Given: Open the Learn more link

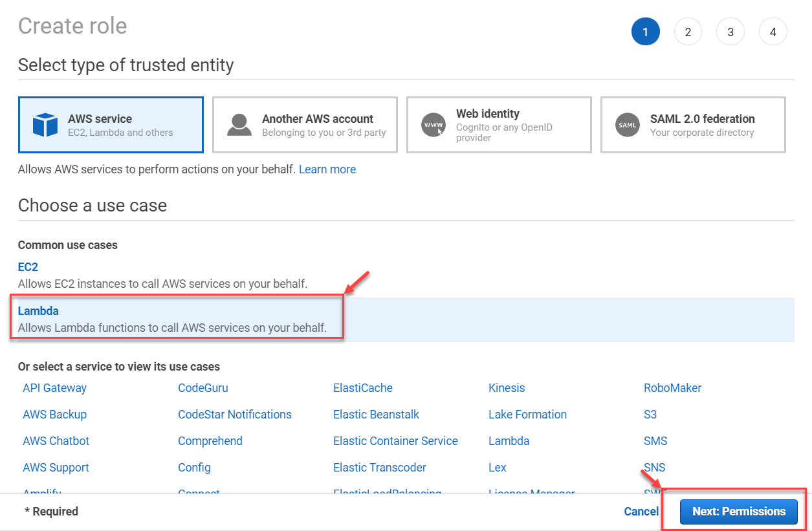Looking at the screenshot, I should tap(327, 169).
